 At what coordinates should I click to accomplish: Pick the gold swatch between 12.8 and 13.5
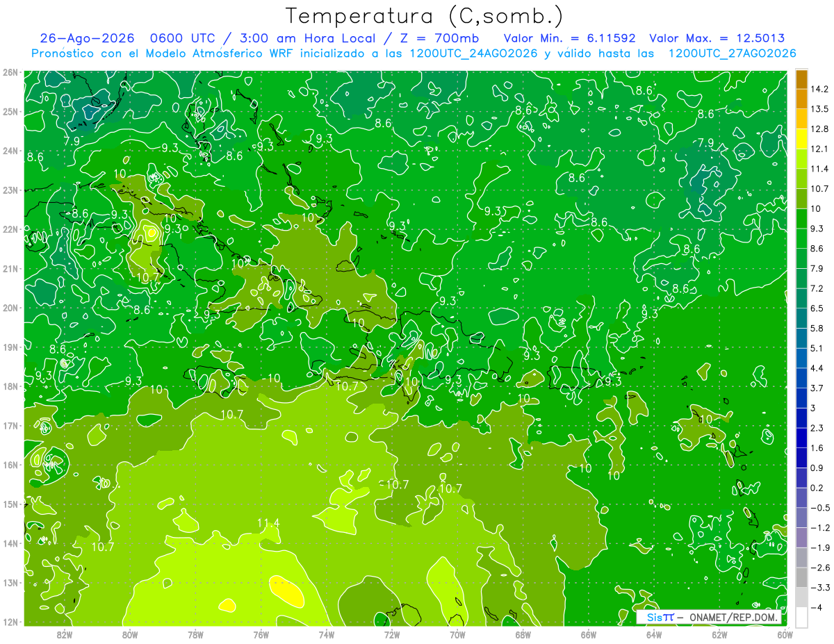(x=801, y=119)
